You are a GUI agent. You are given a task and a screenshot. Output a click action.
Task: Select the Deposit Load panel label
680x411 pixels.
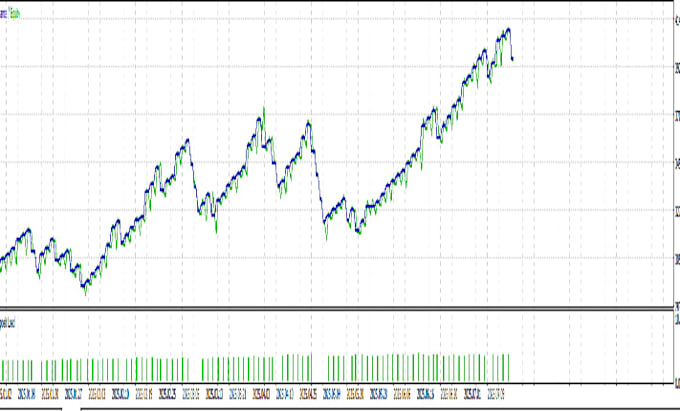coord(7,323)
